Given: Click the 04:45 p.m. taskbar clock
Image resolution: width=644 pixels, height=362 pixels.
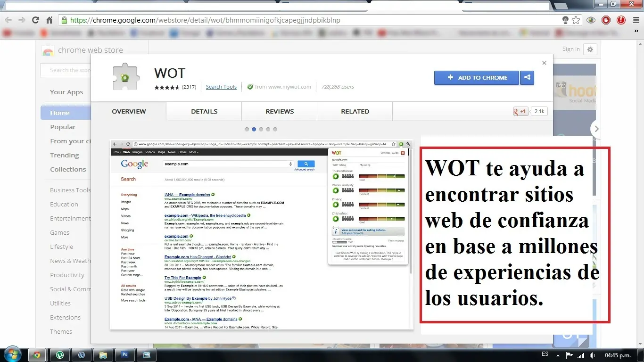Looking at the screenshot, I should click(618, 355).
